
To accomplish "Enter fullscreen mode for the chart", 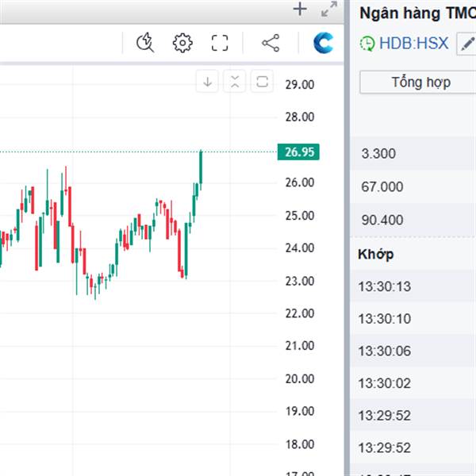I will 220,43.
